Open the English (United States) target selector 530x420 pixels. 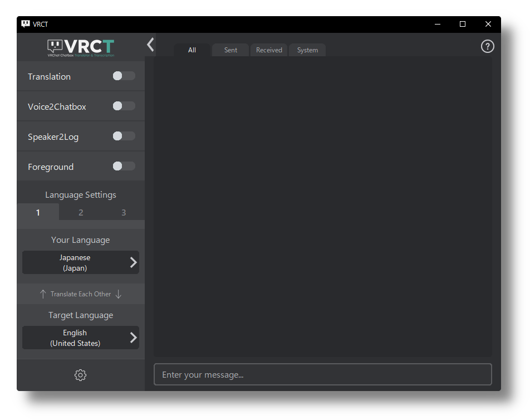pos(81,338)
